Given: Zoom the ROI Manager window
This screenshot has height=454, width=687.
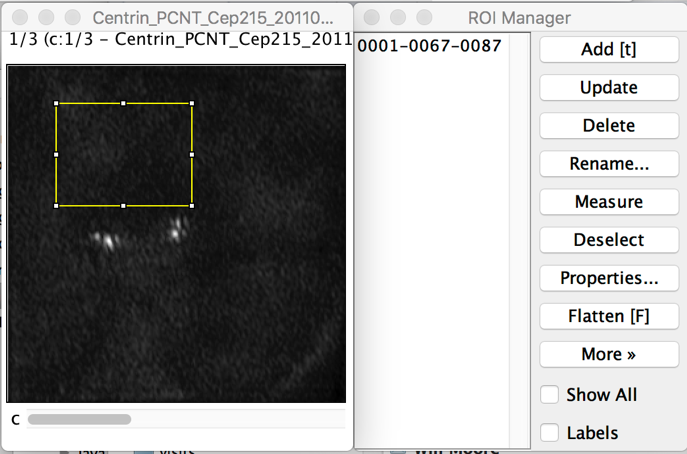Looking at the screenshot, I should (424, 18).
